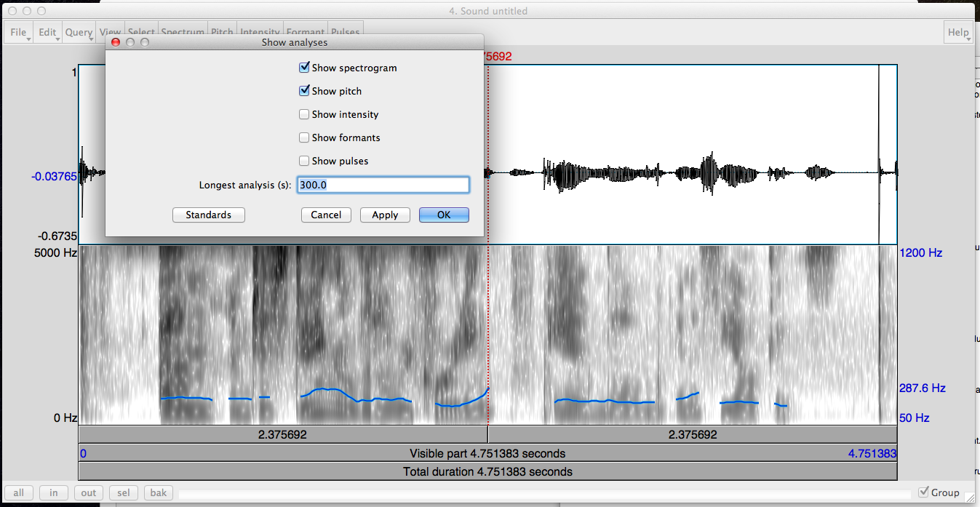The width and height of the screenshot is (980, 507).
Task: Click the 'Longest analysis (s):' label
Action: (x=245, y=185)
